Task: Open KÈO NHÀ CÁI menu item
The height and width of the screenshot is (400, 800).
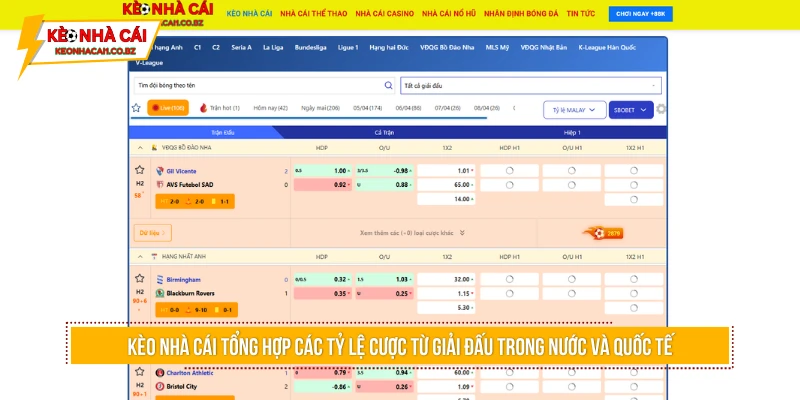Action: coord(249,14)
